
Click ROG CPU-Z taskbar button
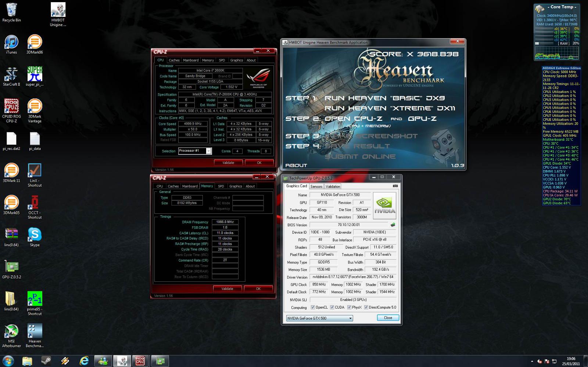coord(140,361)
